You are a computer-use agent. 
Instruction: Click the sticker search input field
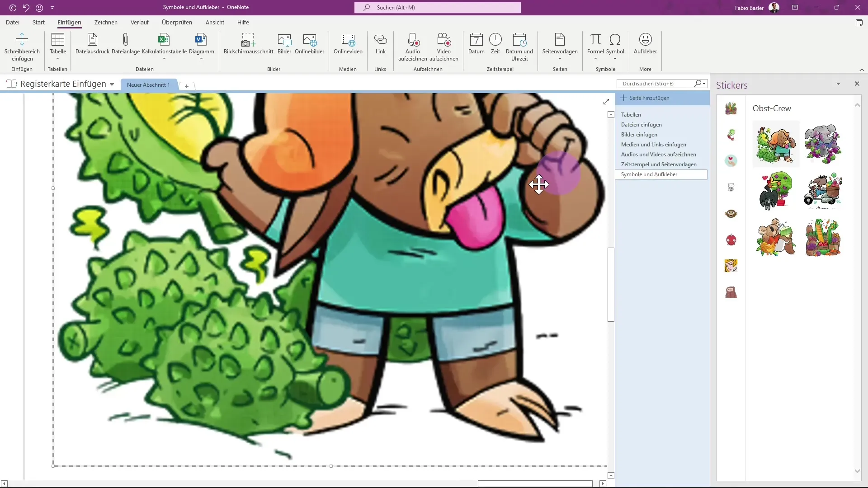pyautogui.click(x=656, y=83)
